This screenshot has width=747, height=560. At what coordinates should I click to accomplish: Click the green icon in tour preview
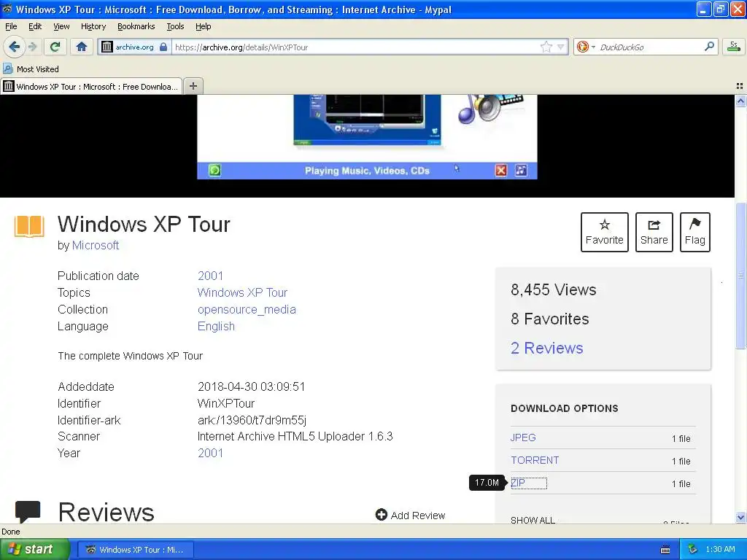coord(215,170)
